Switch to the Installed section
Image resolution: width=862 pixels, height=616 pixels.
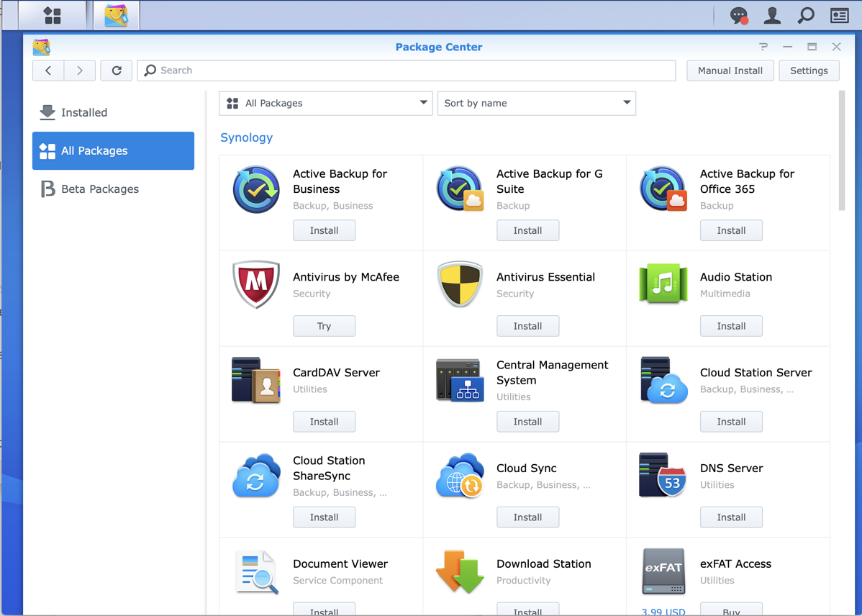(84, 112)
